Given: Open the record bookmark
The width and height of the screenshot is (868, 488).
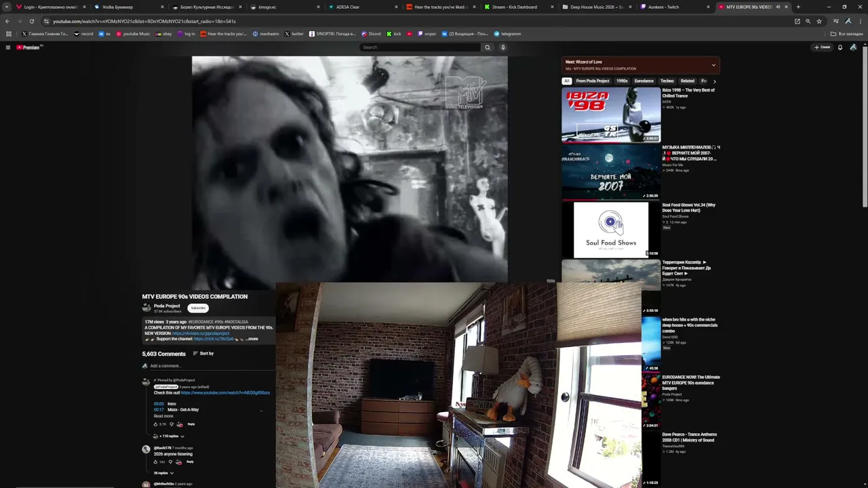Looking at the screenshot, I should pyautogui.click(x=83, y=34).
